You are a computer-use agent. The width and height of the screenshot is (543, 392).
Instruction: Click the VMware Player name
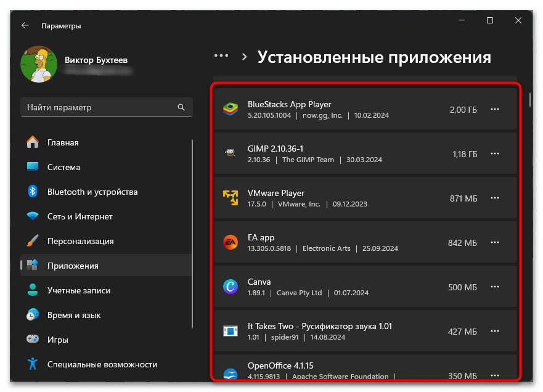tap(276, 193)
